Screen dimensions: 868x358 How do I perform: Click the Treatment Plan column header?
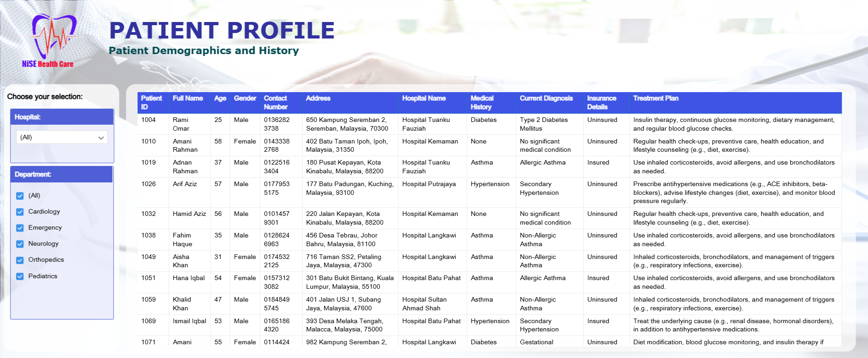655,99
